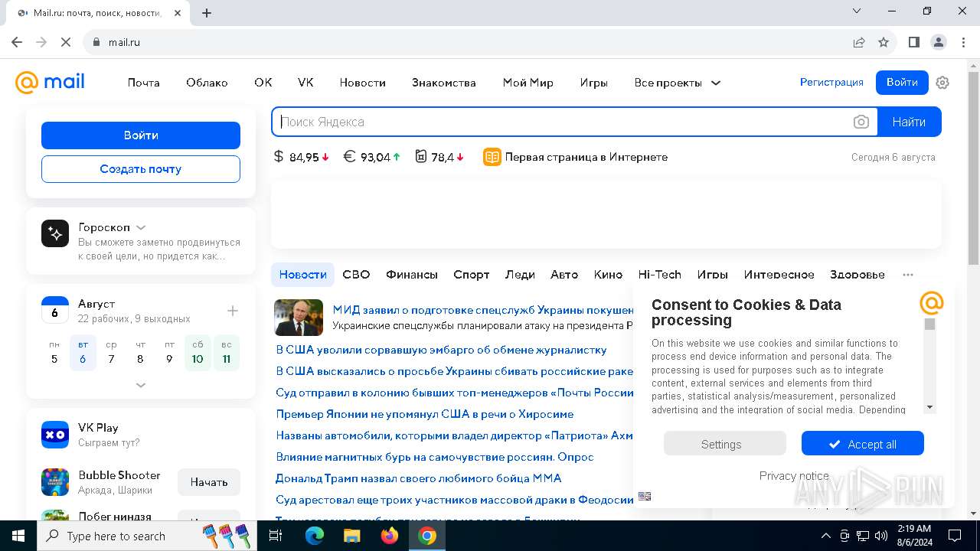Stop loading the page

[66, 42]
